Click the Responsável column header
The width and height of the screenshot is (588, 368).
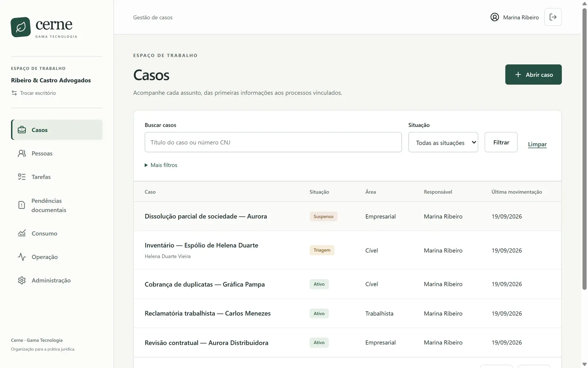coord(438,192)
